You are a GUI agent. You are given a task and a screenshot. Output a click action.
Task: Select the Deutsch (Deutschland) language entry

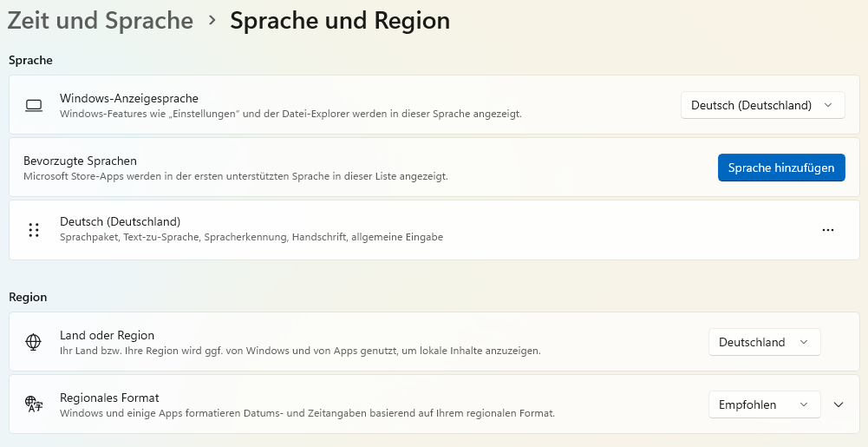pyautogui.click(x=120, y=221)
